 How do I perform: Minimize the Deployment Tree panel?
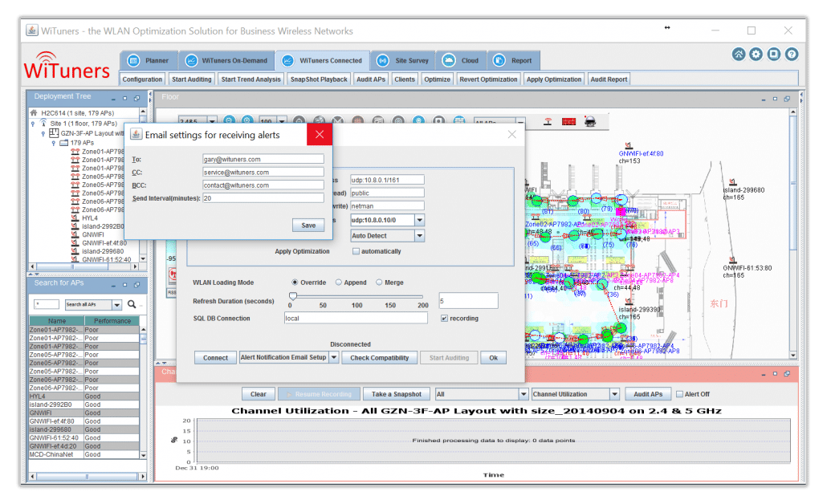click(113, 99)
